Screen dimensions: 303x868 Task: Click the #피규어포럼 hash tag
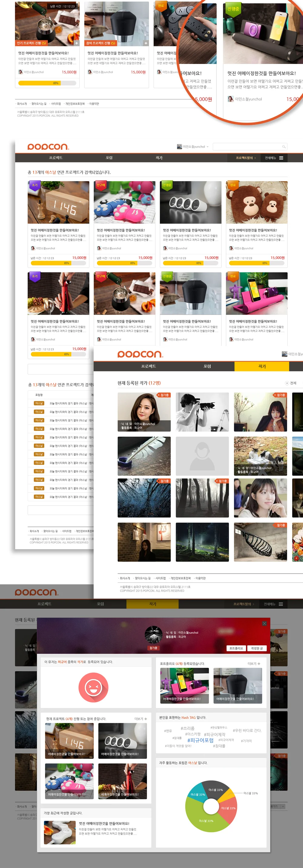[200, 740]
